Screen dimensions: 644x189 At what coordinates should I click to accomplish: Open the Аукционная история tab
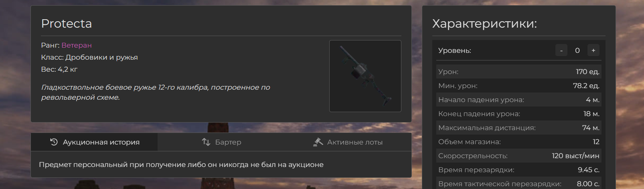pos(94,142)
